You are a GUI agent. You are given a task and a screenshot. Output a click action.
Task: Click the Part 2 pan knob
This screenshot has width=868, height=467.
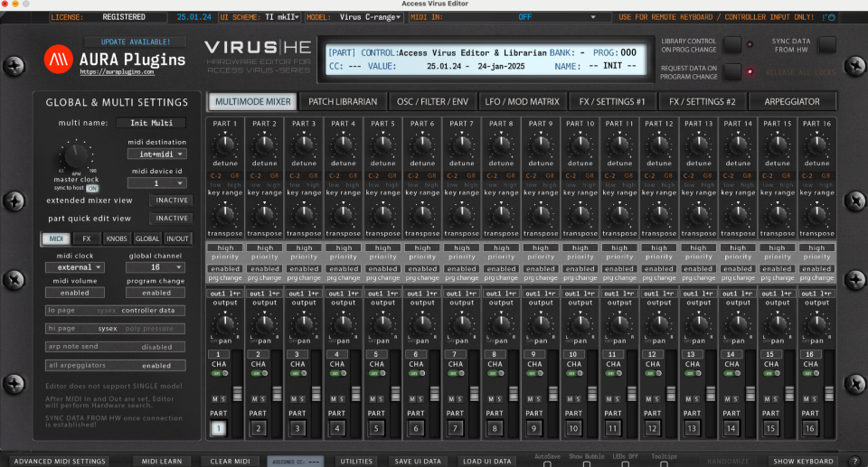coord(265,323)
